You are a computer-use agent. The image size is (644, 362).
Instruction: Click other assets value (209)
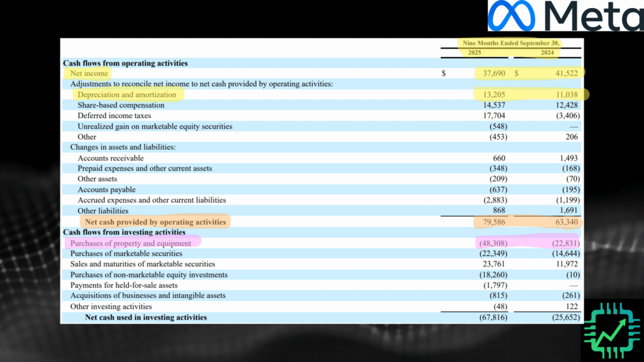click(x=498, y=179)
